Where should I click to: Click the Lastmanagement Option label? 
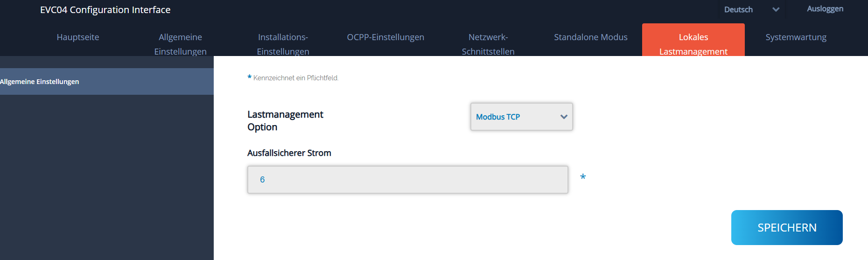pyautogui.click(x=285, y=121)
